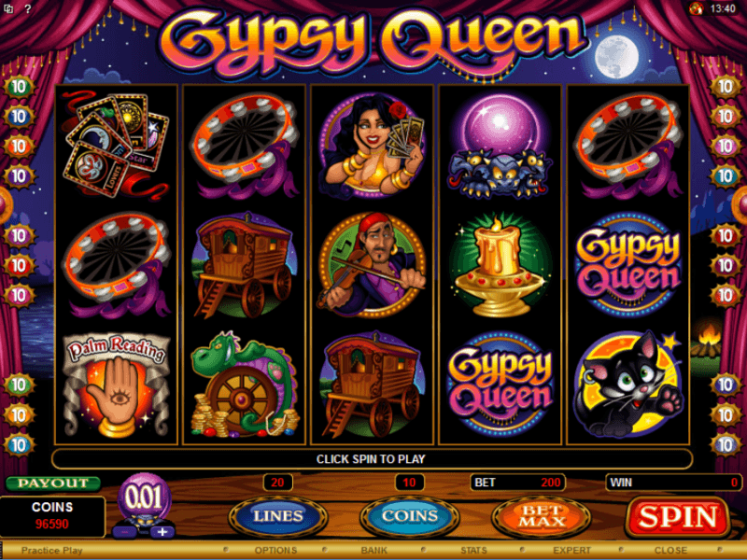This screenshot has width=747, height=560.
Task: Increase coin size with plus button
Action: (162, 532)
